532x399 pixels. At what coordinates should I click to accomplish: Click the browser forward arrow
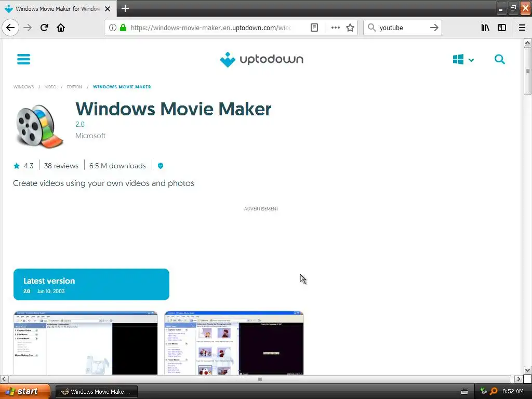click(28, 28)
